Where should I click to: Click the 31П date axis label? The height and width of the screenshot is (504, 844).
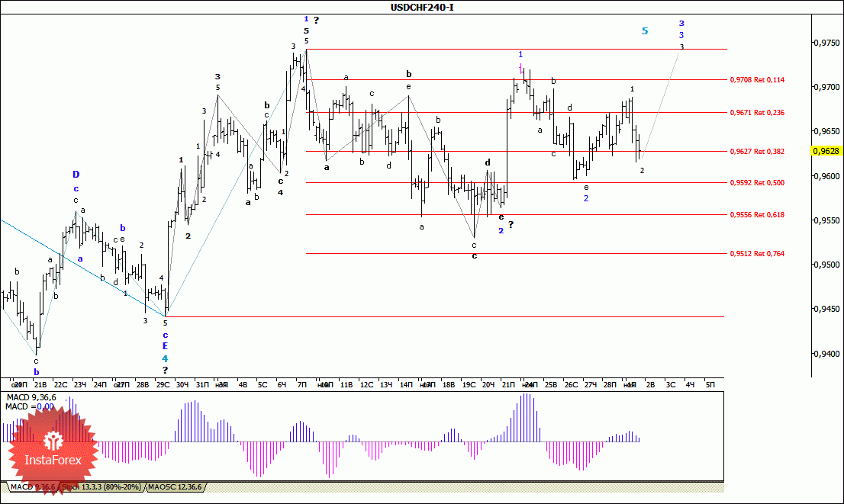[x=202, y=384]
